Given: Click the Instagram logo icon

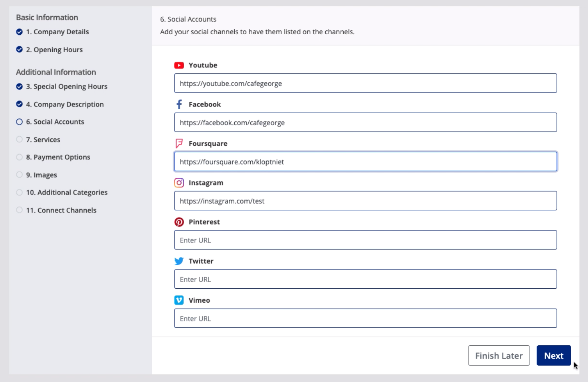Looking at the screenshot, I should (179, 183).
